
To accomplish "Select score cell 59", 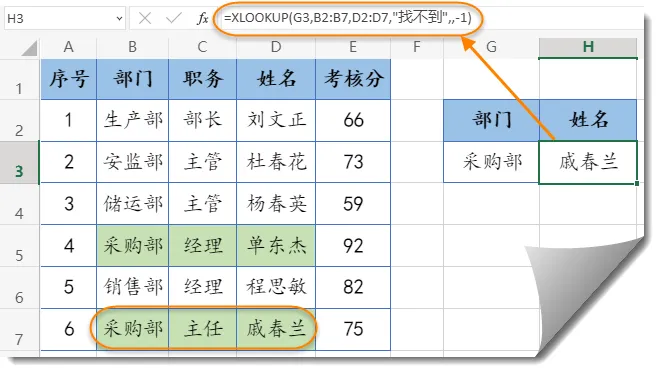I will point(353,203).
